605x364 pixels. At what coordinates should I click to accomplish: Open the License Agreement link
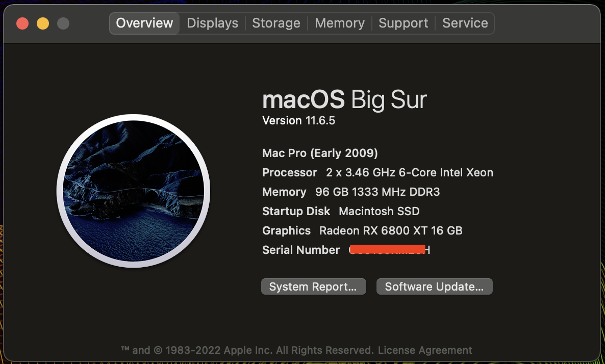tap(425, 350)
